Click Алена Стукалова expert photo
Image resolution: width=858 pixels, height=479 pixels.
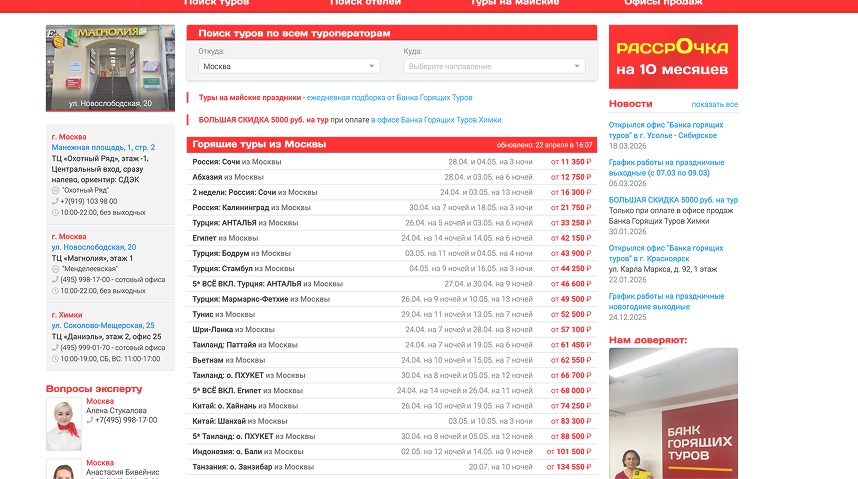click(64, 424)
